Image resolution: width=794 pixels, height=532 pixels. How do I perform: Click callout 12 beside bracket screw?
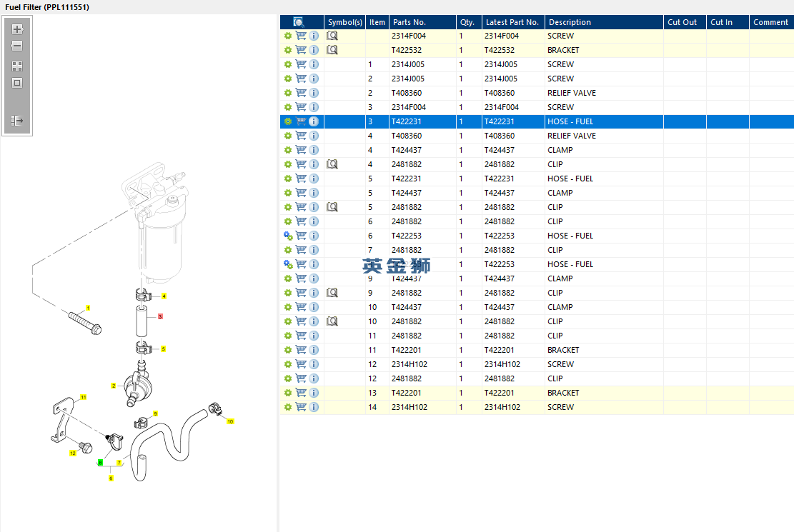(73, 453)
